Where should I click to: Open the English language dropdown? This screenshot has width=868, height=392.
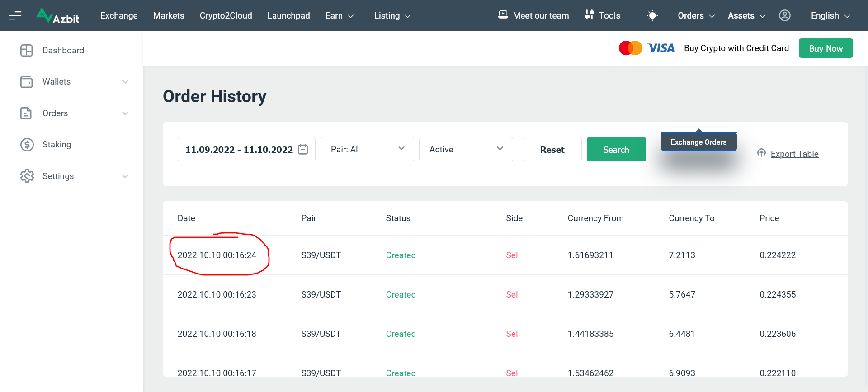pyautogui.click(x=830, y=16)
